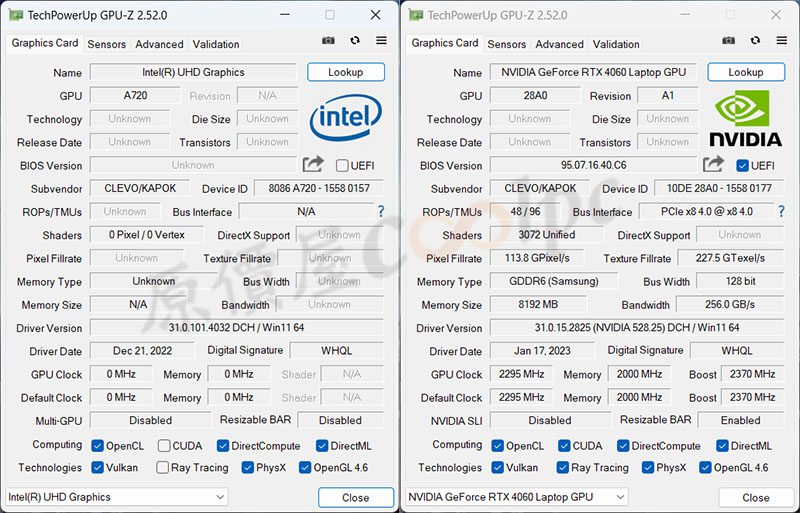Click the NVIDIA GeForce RTX 4060 Name field

pos(593,72)
